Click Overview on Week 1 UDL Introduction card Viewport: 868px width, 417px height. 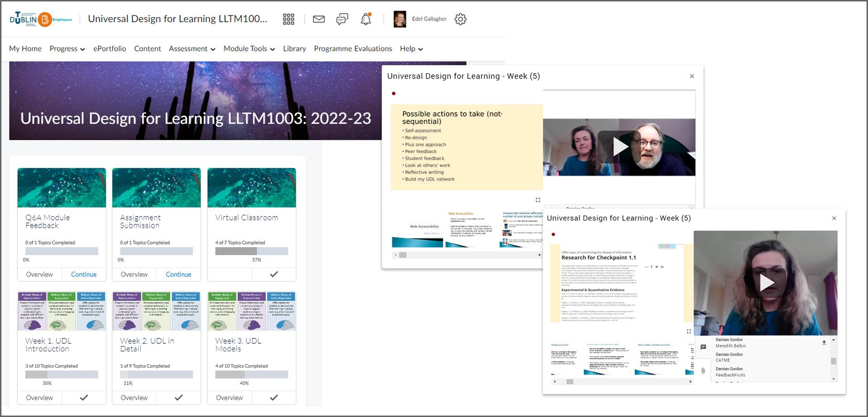click(39, 397)
